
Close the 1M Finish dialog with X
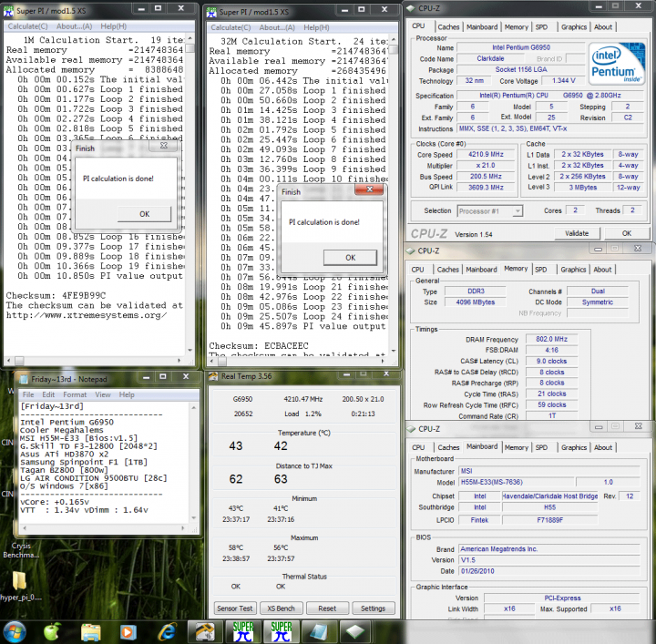coord(164,146)
